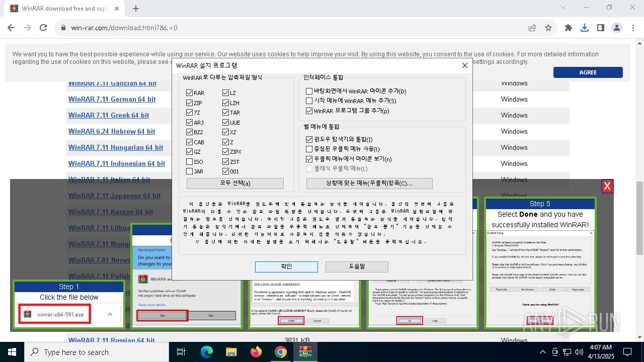Toggle WinRAR program group checkbox

point(309,111)
